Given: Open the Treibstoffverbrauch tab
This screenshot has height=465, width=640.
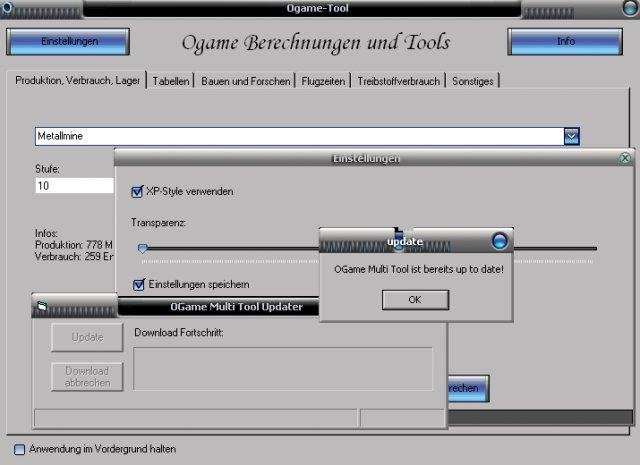Looking at the screenshot, I should pyautogui.click(x=399, y=81).
